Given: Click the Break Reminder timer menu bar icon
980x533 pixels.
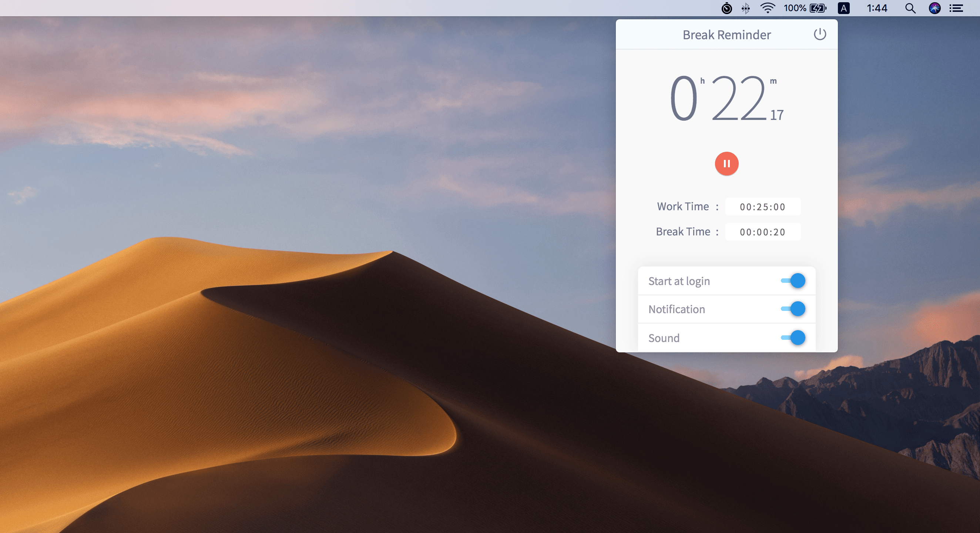Looking at the screenshot, I should tap(726, 8).
